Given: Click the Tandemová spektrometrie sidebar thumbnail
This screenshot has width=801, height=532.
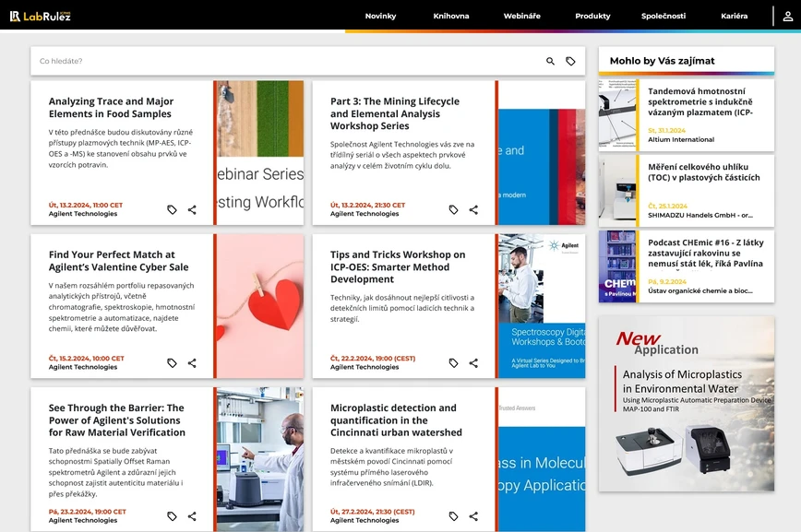Looking at the screenshot, I should pyautogui.click(x=617, y=115).
